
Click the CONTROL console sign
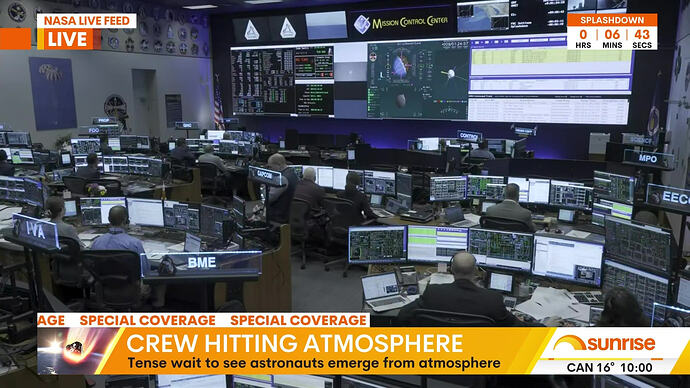(469, 136)
